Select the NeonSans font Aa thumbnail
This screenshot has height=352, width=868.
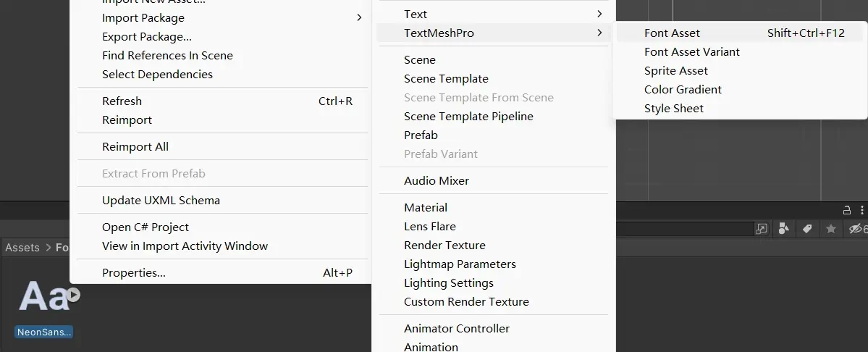(x=42, y=296)
